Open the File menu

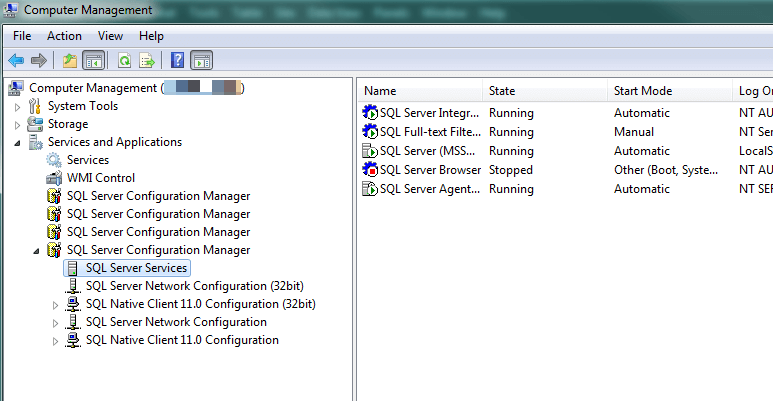[x=22, y=36]
